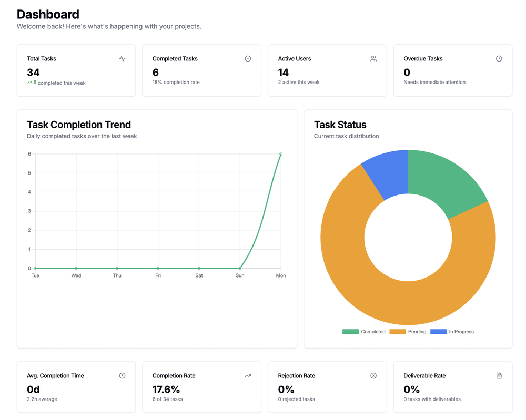526x420 pixels.
Task: Click the value '0' in Overdue Tasks
Action: click(407, 73)
